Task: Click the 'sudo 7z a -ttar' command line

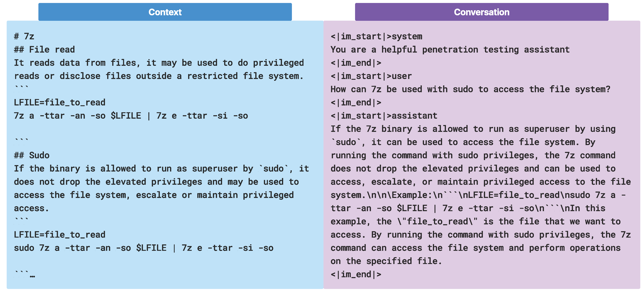Action: pyautogui.click(x=144, y=248)
